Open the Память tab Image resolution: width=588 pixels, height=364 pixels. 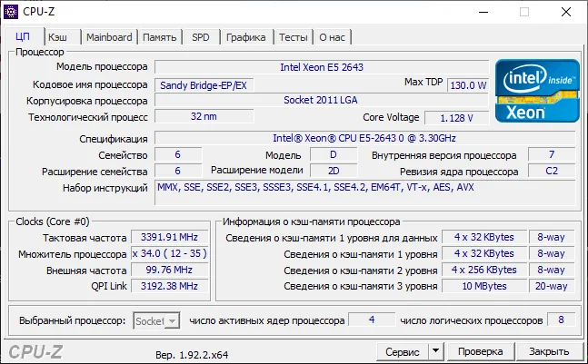point(160,37)
